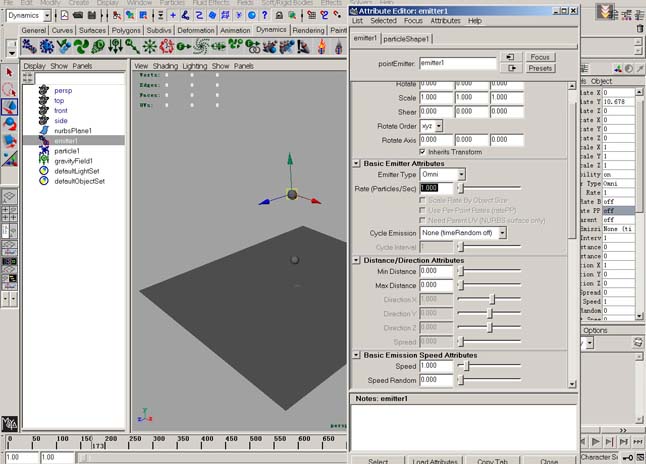646x464 pixels.
Task: Open Attributes menu in Attribute Editor
Action: (445, 21)
